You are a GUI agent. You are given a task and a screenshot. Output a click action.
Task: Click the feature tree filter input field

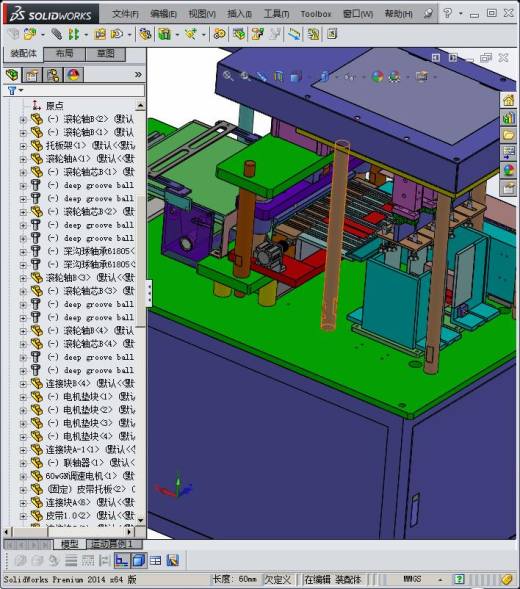[x=84, y=91]
